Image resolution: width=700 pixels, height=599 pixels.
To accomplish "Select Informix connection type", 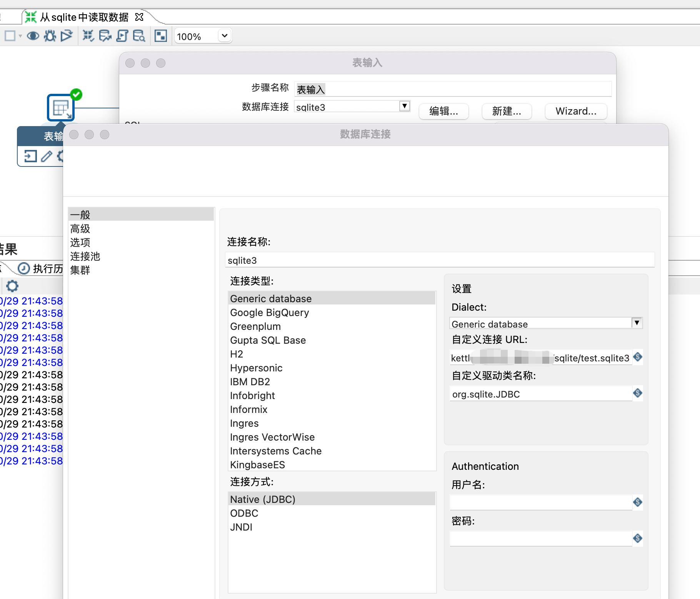I will [x=332, y=409].
